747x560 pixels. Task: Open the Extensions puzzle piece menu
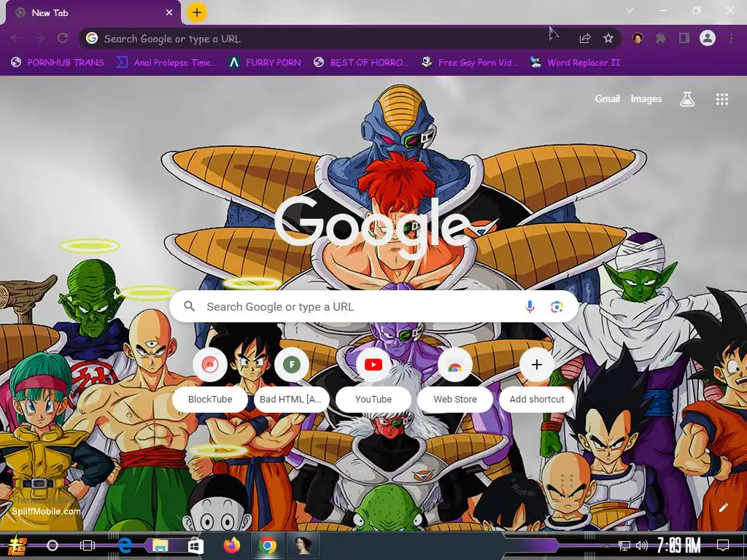pyautogui.click(x=661, y=38)
